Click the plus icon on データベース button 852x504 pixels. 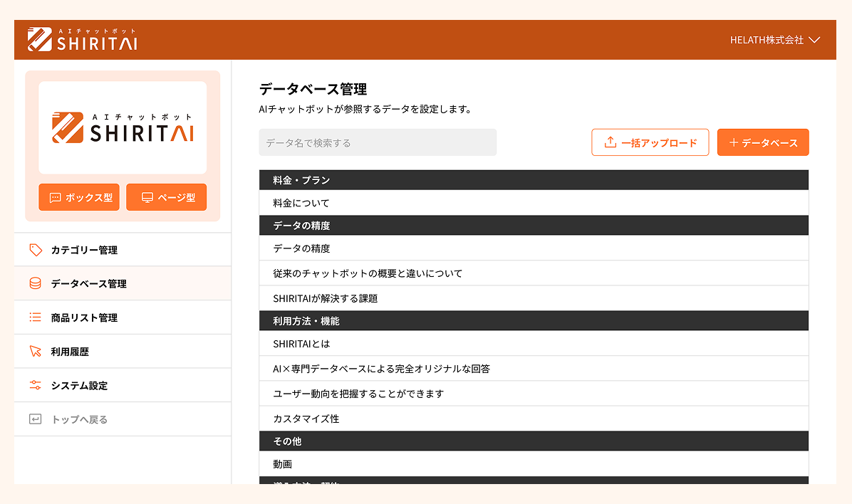pos(734,142)
